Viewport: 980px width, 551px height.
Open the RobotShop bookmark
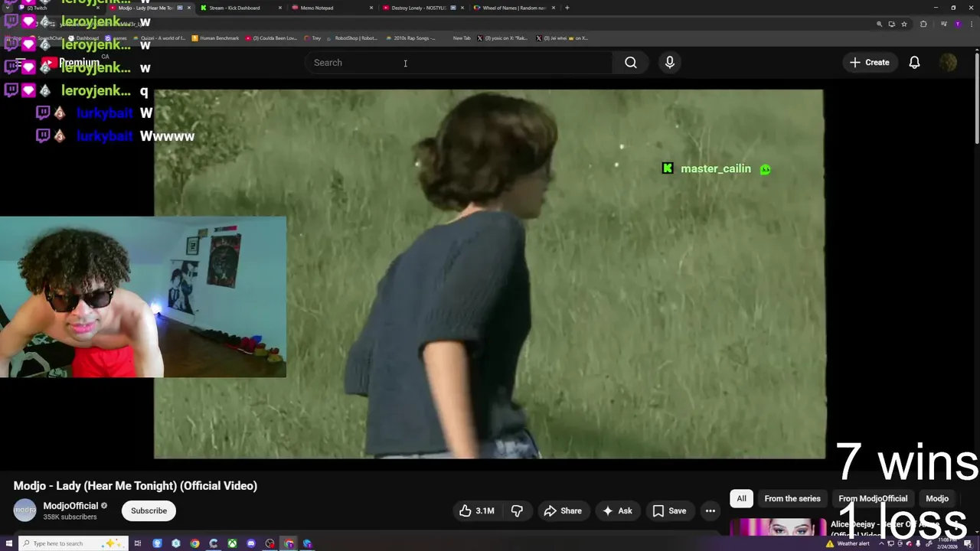tap(352, 38)
